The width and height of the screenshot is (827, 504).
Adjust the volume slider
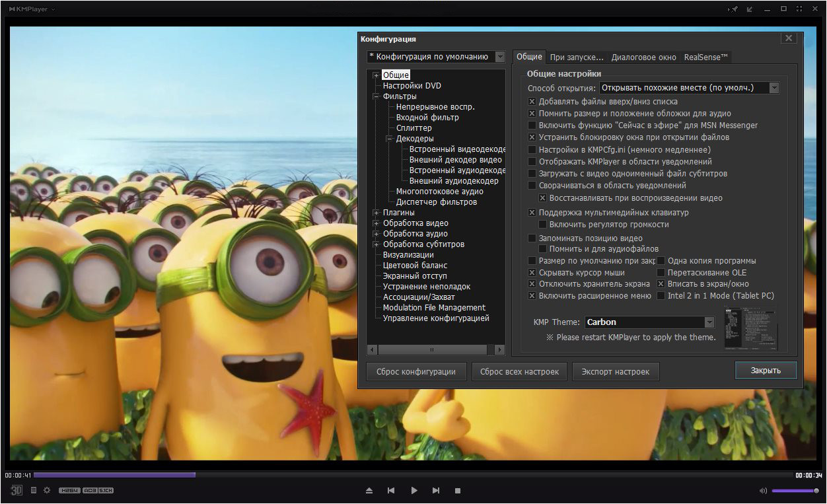pos(795,491)
